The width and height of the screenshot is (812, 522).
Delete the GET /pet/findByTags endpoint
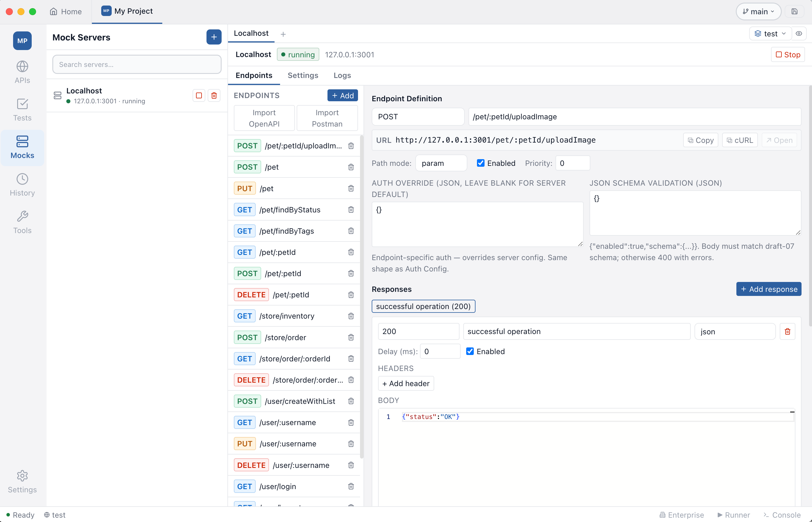click(x=351, y=231)
